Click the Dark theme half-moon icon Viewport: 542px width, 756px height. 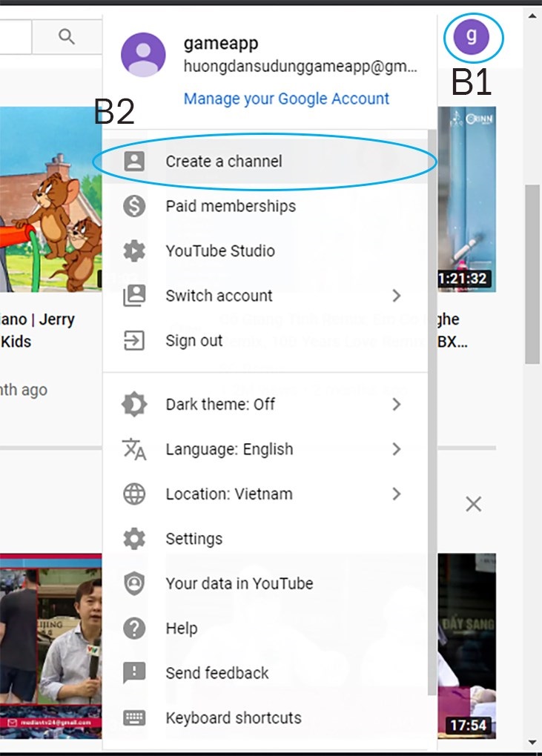[134, 404]
